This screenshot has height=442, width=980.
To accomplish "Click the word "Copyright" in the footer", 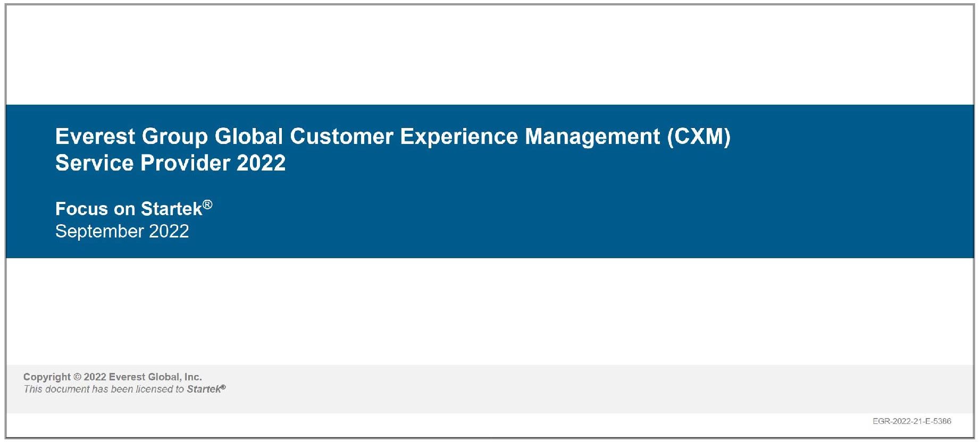I will point(47,377).
